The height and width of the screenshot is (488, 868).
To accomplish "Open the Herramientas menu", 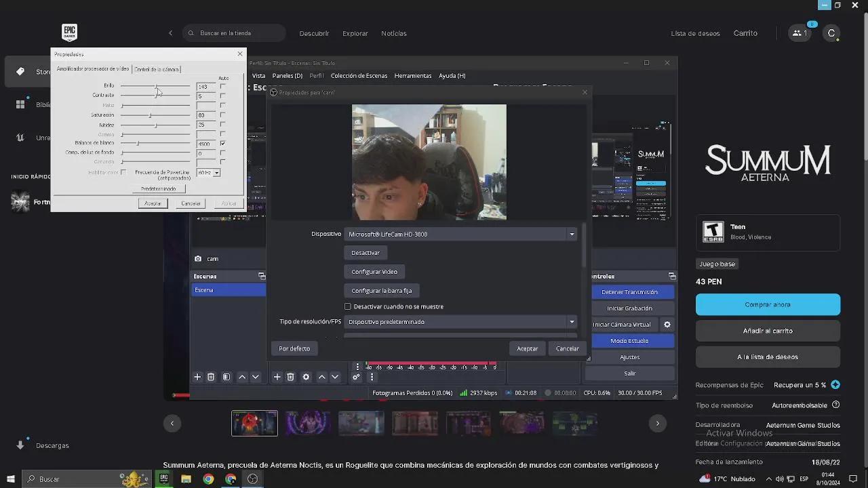I will pos(413,76).
